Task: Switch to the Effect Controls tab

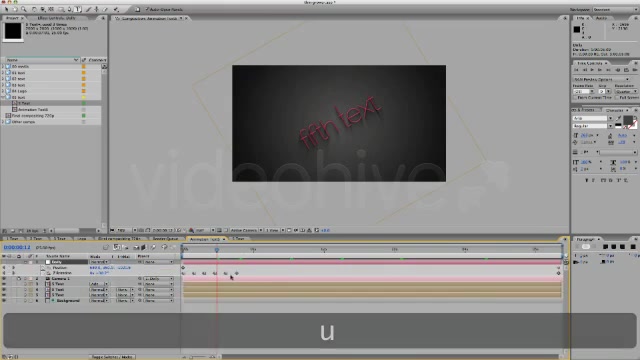Action: point(57,18)
